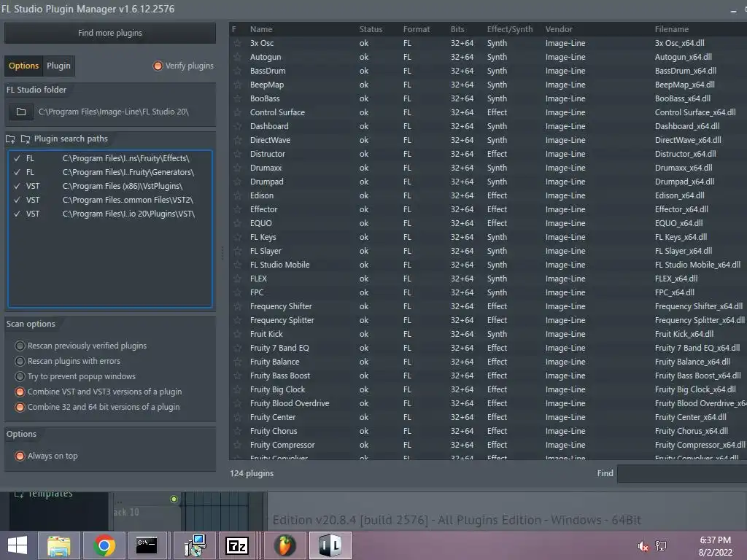The height and width of the screenshot is (560, 747).
Task: Browse for FL Studio folder icon
Action: [21, 112]
